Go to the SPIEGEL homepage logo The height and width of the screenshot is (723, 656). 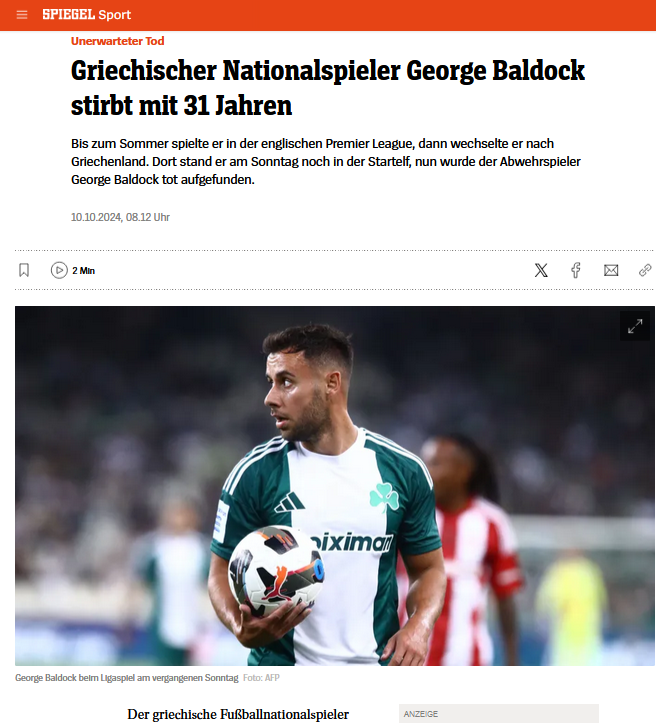tap(68, 14)
